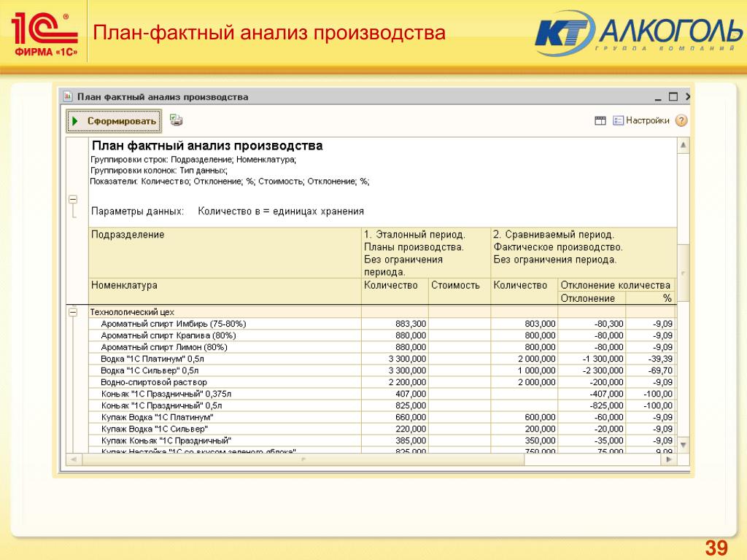Open Настройки report settings
This screenshot has width=747, height=560.
(641, 121)
